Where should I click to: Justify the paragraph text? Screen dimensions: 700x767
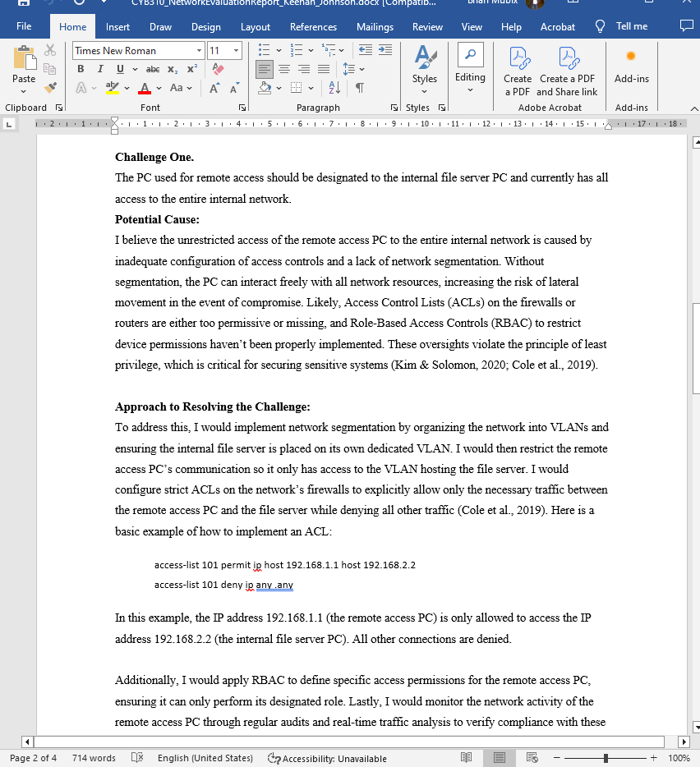324,69
